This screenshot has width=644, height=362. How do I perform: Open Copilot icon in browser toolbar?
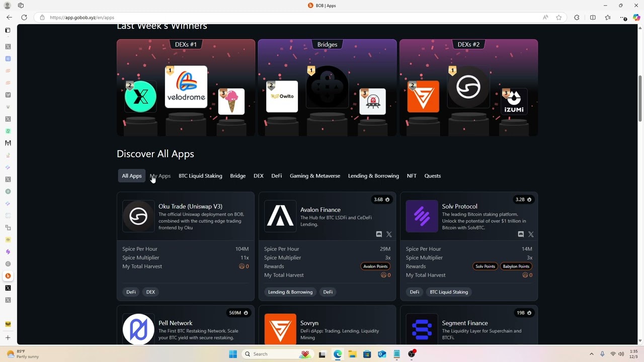[x=636, y=18]
